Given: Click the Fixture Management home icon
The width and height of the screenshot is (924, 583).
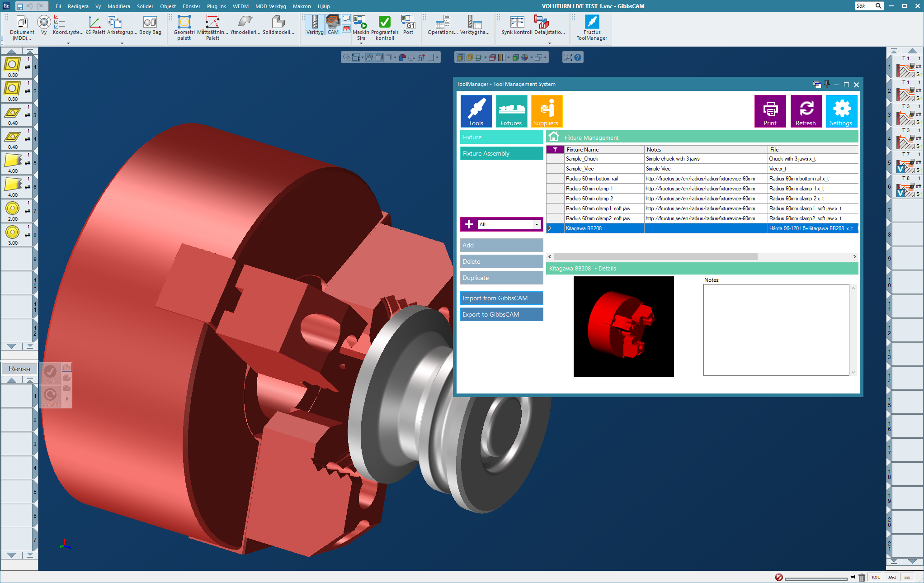Looking at the screenshot, I should pyautogui.click(x=553, y=137).
